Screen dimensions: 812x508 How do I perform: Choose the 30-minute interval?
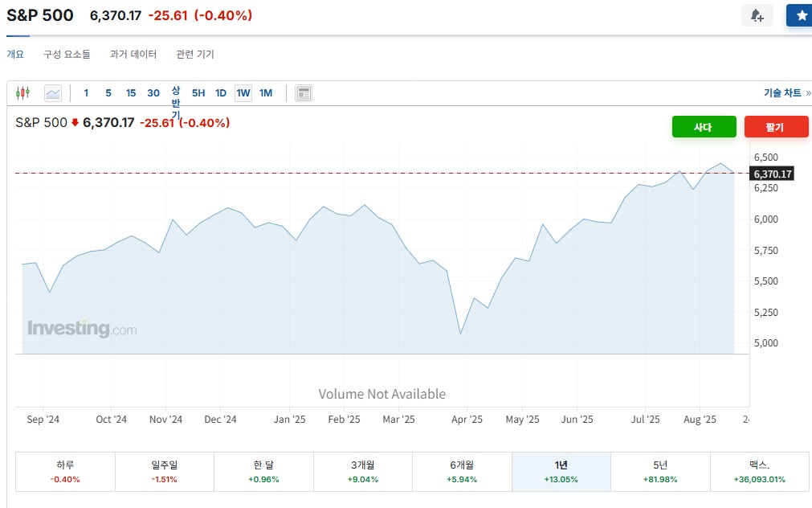point(153,93)
